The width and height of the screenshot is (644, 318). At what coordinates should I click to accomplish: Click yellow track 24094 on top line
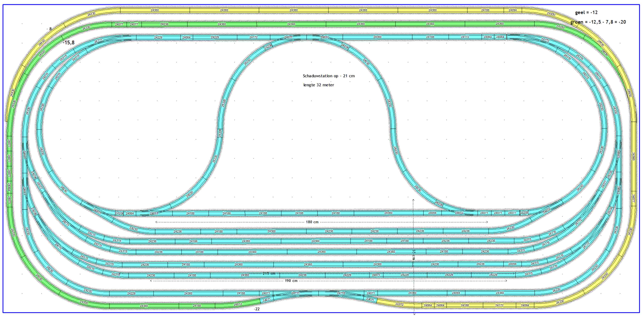click(x=513, y=10)
